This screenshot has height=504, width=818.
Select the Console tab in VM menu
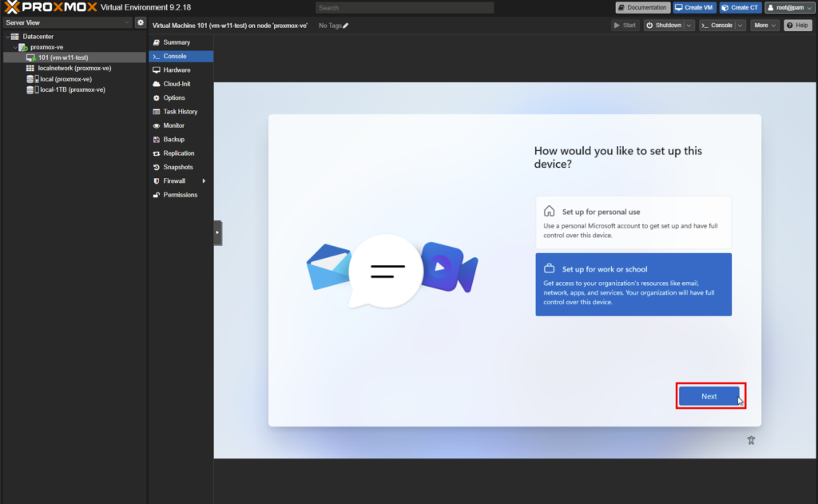(x=181, y=57)
